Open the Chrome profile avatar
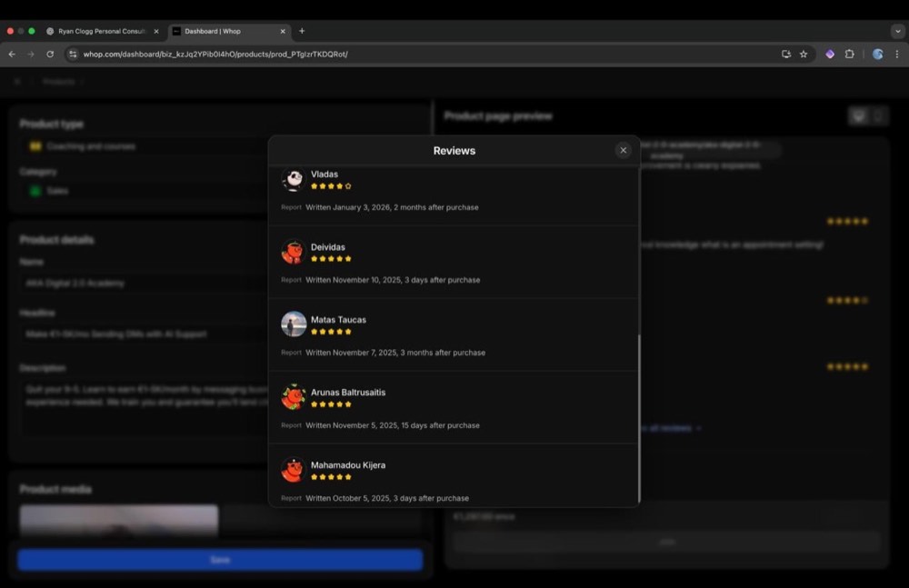Image resolution: width=909 pixels, height=588 pixels. pos(878,54)
